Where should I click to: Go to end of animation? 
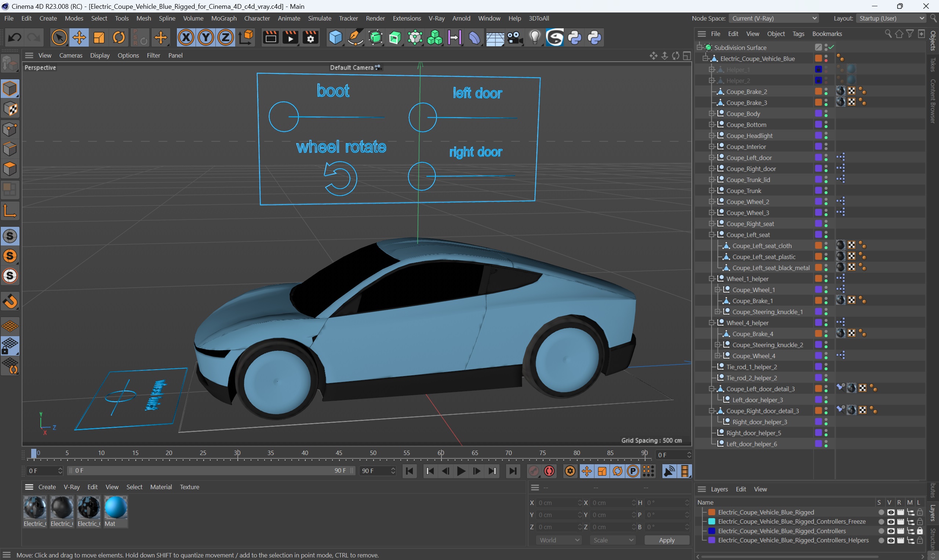513,471
